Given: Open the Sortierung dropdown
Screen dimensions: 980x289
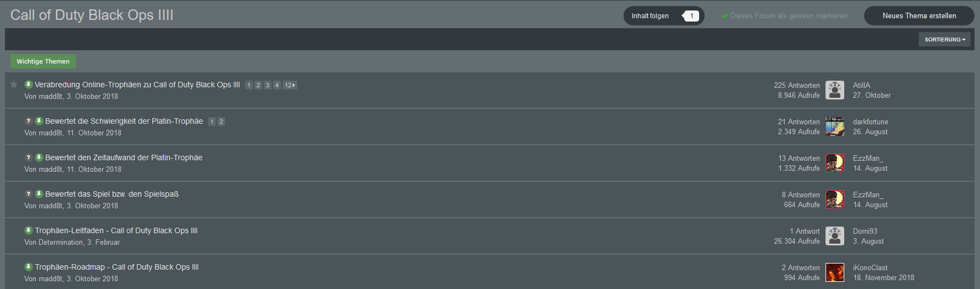Looking at the screenshot, I should 945,39.
